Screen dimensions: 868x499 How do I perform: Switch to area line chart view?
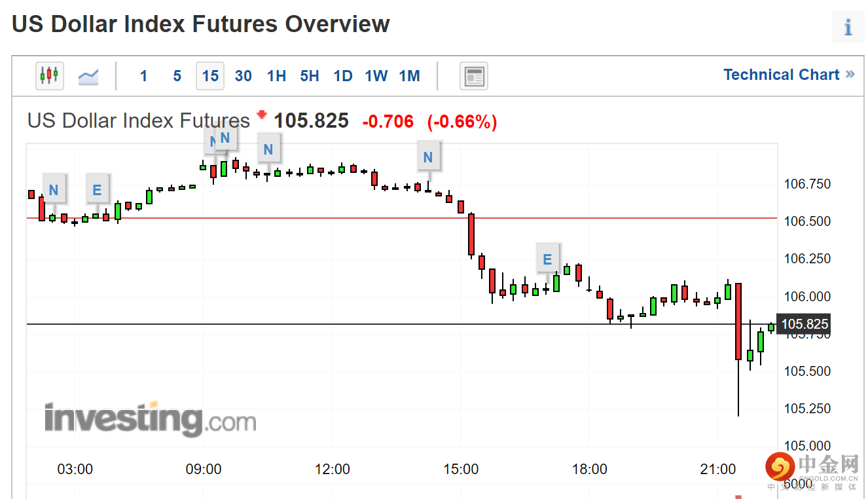pyautogui.click(x=88, y=77)
